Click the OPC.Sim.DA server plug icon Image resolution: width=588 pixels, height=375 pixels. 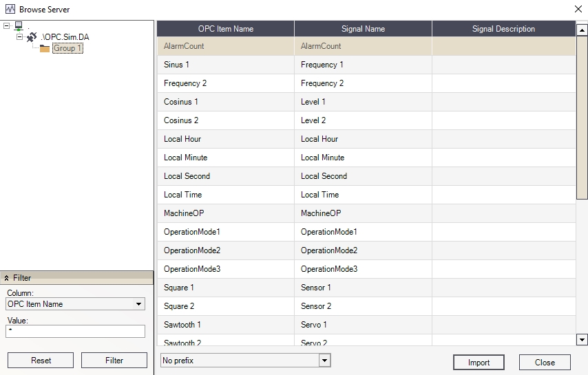(x=32, y=37)
